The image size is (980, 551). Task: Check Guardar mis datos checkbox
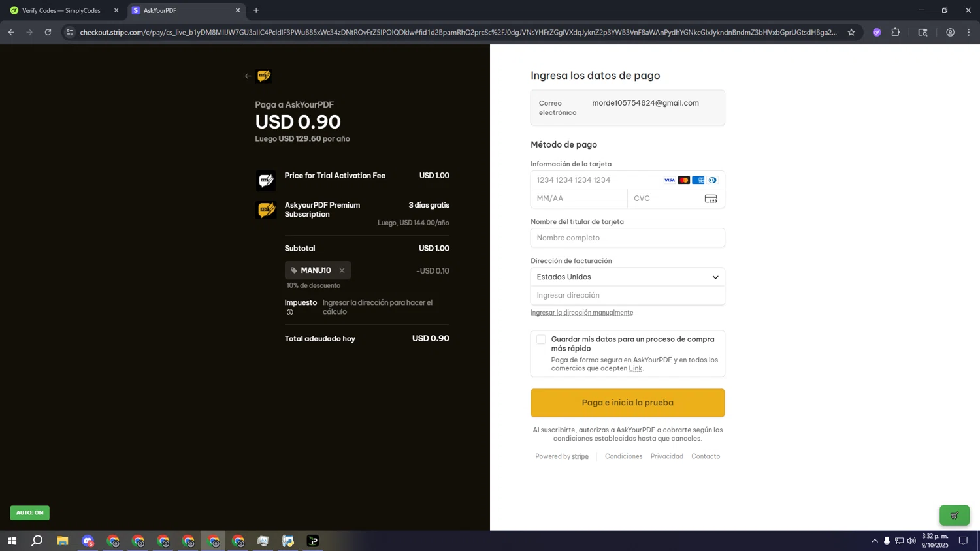541,339
